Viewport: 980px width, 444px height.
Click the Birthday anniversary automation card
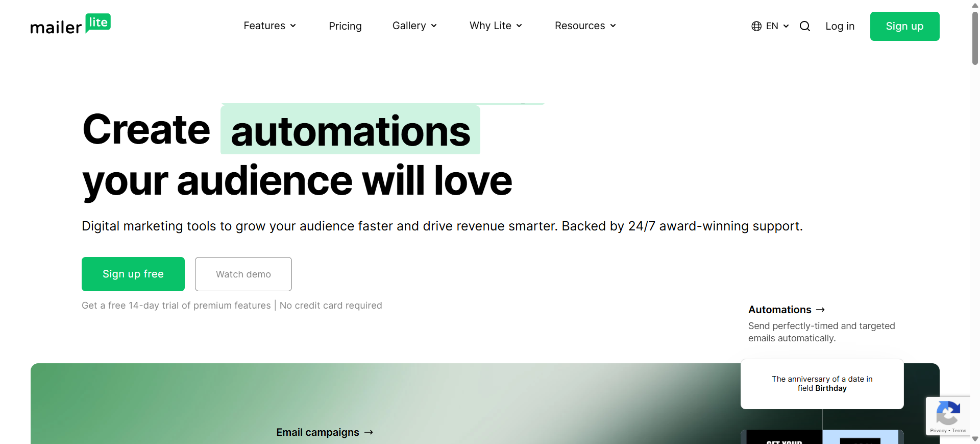[822, 384]
